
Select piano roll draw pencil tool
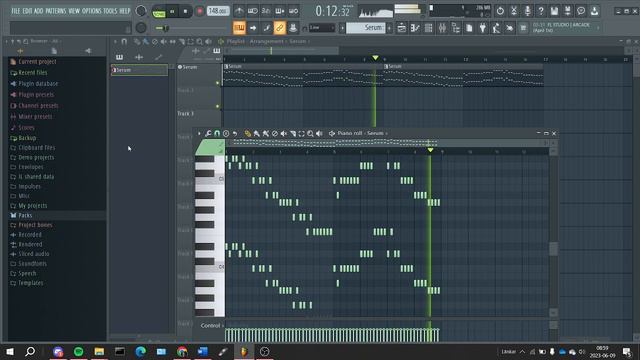click(248, 133)
